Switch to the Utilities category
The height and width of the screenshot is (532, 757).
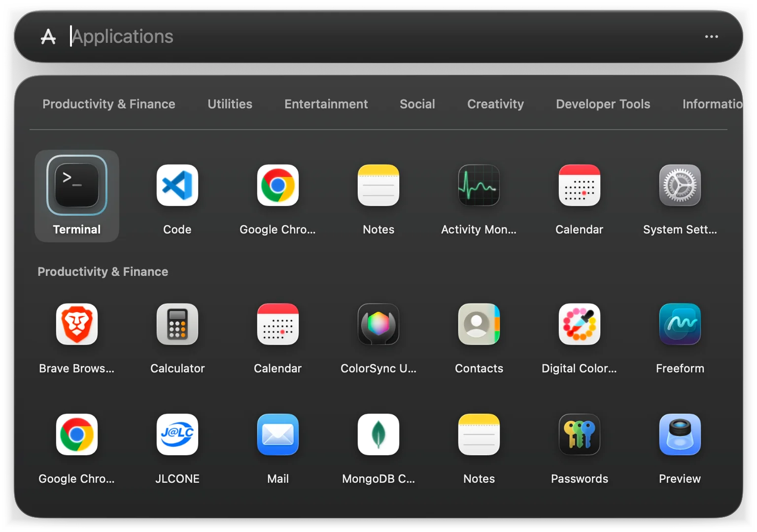click(230, 104)
